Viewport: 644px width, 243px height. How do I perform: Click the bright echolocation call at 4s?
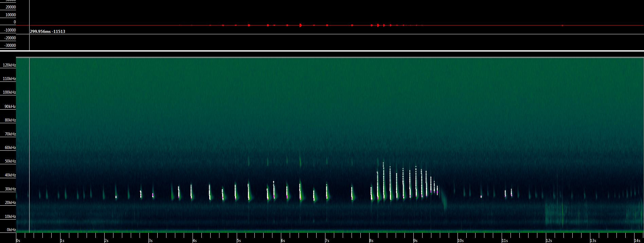[x=191, y=192]
